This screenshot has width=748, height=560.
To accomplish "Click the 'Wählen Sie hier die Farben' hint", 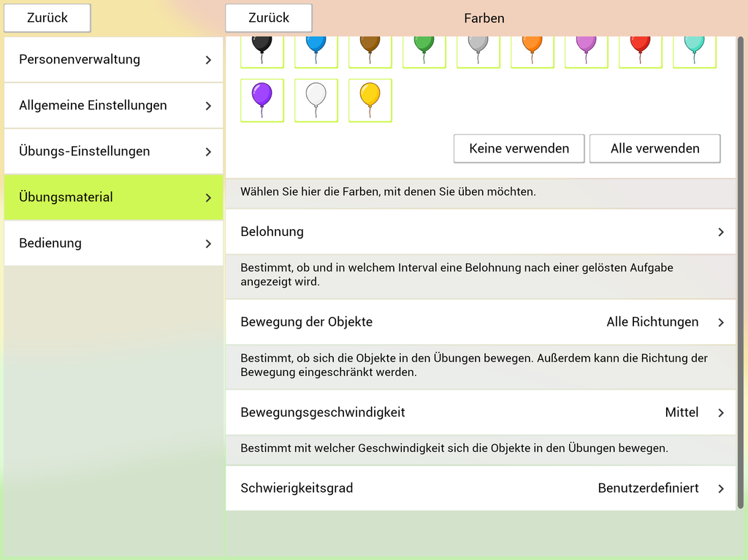I will [388, 192].
